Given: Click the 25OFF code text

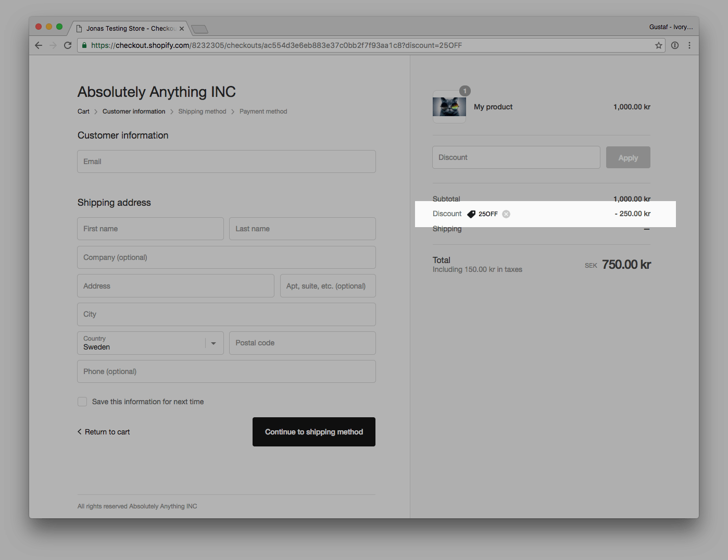Looking at the screenshot, I should [x=488, y=214].
